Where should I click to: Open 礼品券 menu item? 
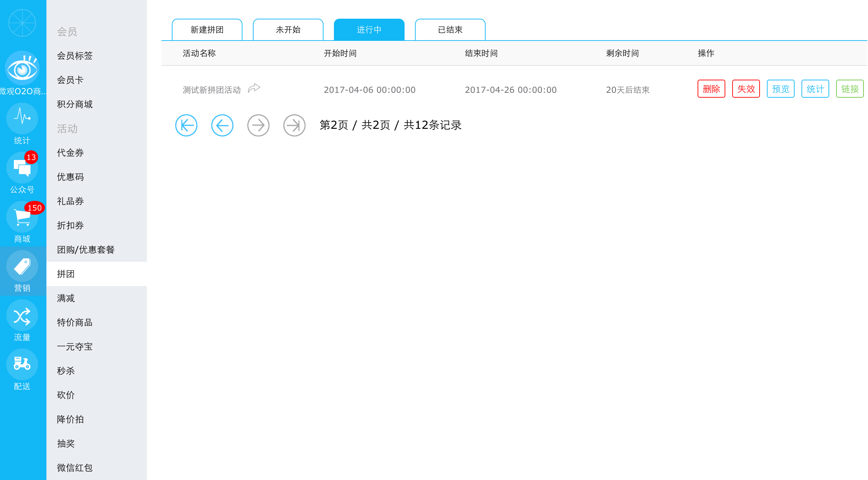[97, 201]
